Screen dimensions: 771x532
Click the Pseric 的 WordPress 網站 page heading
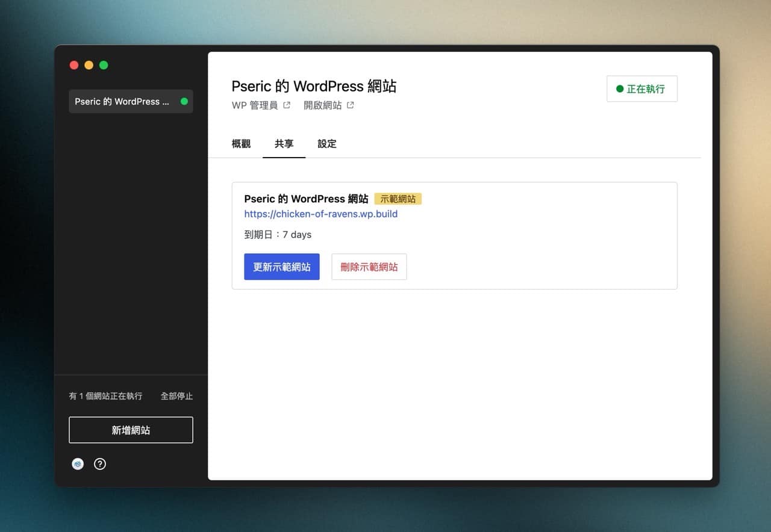click(314, 86)
